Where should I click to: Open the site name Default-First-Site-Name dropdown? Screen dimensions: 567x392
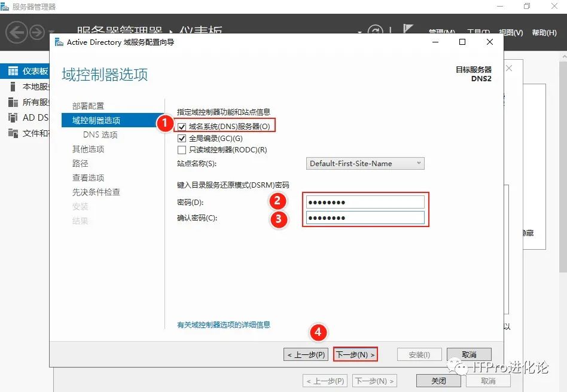pos(365,163)
